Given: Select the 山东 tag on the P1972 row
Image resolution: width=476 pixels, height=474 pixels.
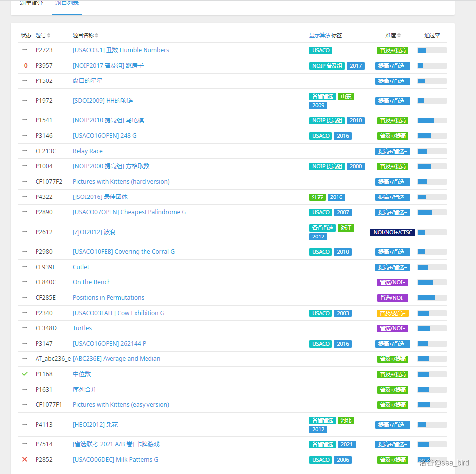Looking at the screenshot, I should click(x=346, y=96).
